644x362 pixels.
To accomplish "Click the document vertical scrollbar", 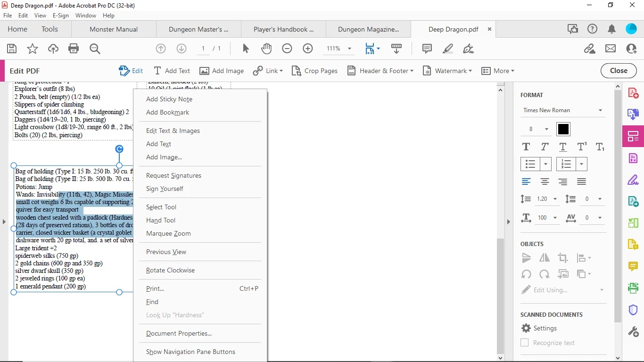I will 501,295.
